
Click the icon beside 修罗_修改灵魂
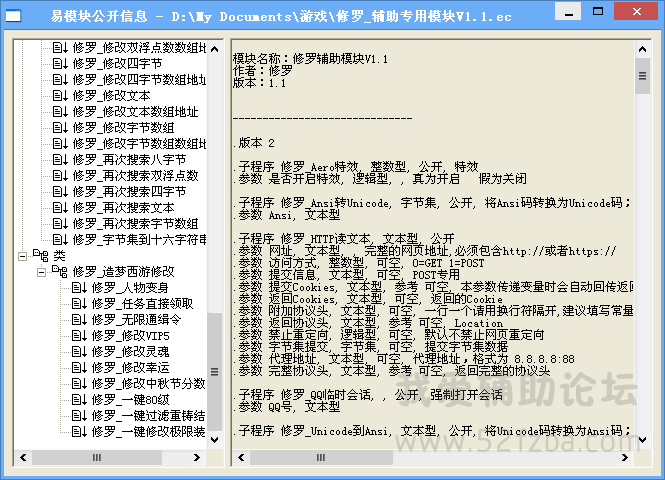[x=79, y=352]
